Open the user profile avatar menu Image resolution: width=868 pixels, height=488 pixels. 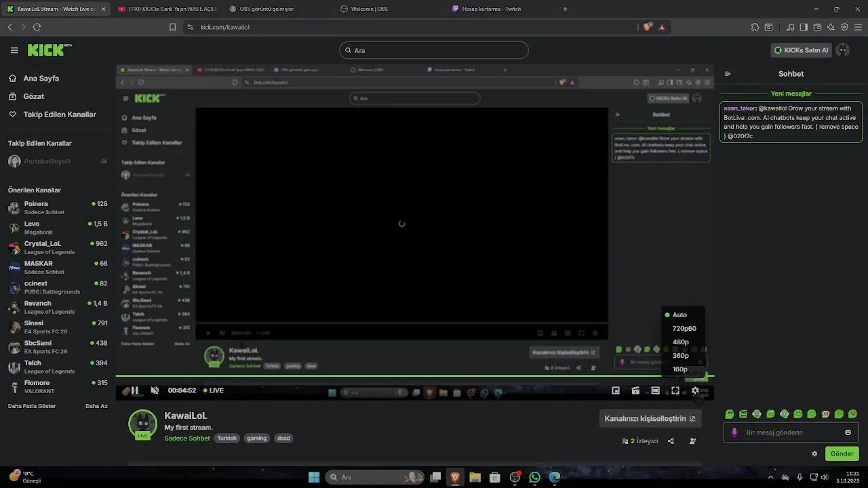[x=843, y=50]
